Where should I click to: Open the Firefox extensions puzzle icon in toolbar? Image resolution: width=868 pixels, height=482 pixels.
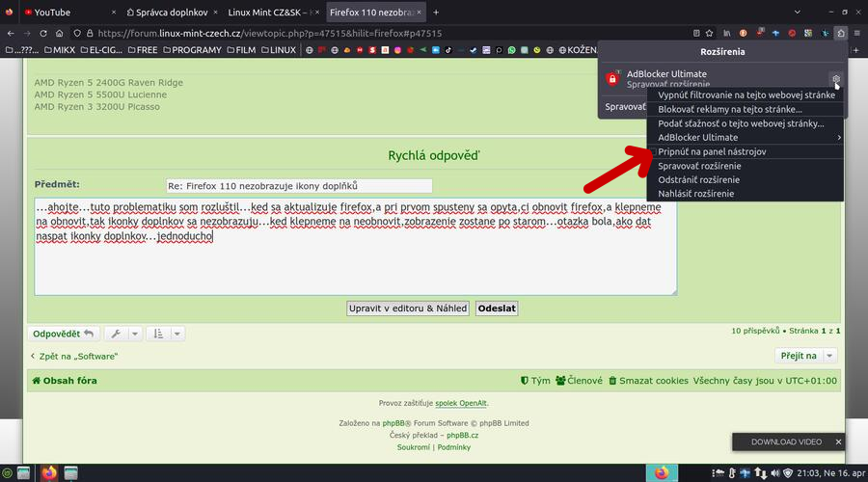841,33
